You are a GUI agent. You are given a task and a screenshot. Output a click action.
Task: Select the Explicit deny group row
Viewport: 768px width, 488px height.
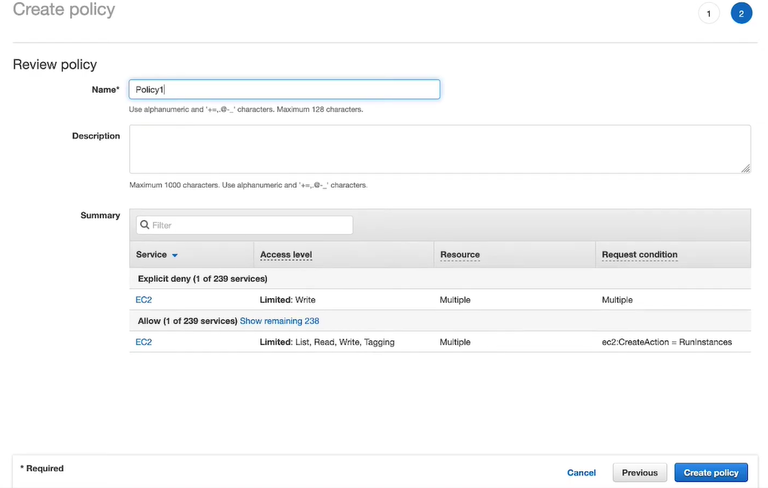tap(203, 278)
